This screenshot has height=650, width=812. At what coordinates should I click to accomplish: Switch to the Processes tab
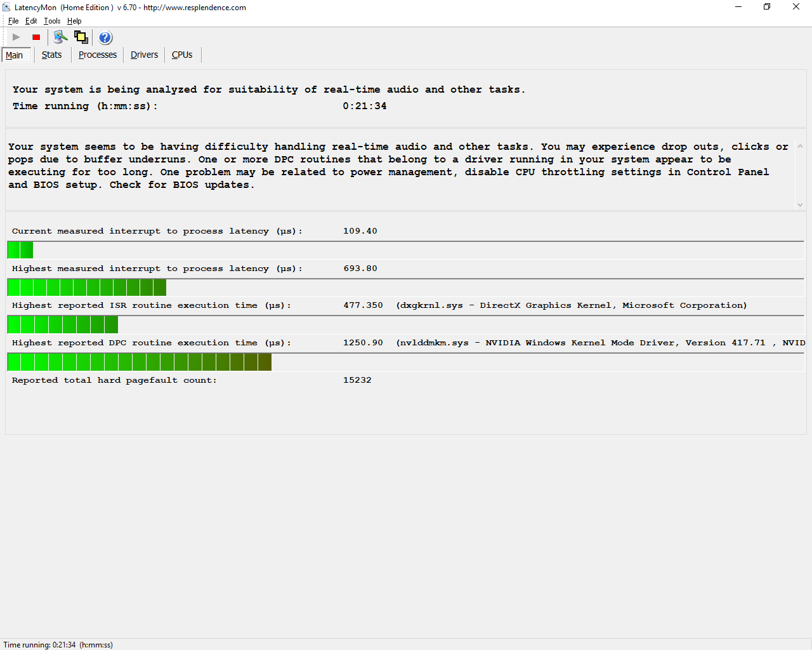click(98, 55)
